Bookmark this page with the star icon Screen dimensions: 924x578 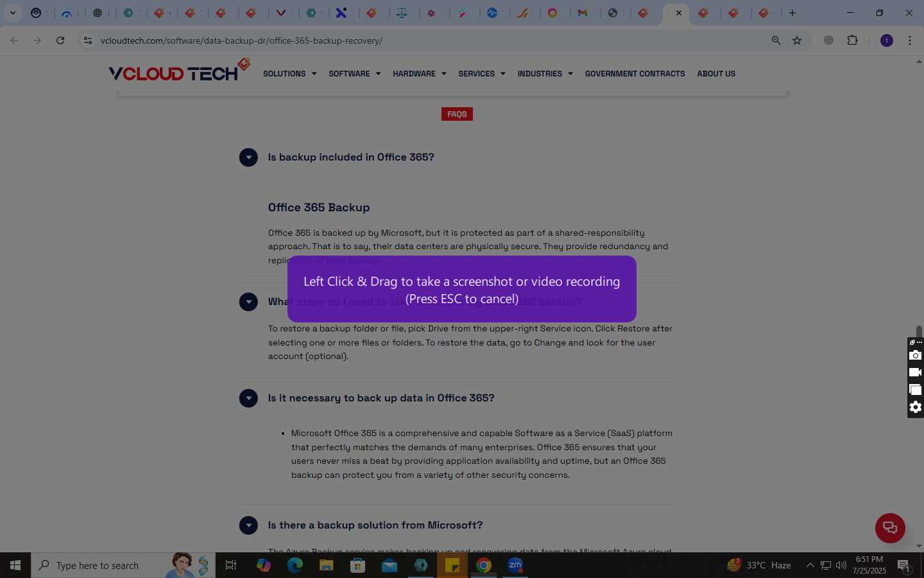coord(797,40)
